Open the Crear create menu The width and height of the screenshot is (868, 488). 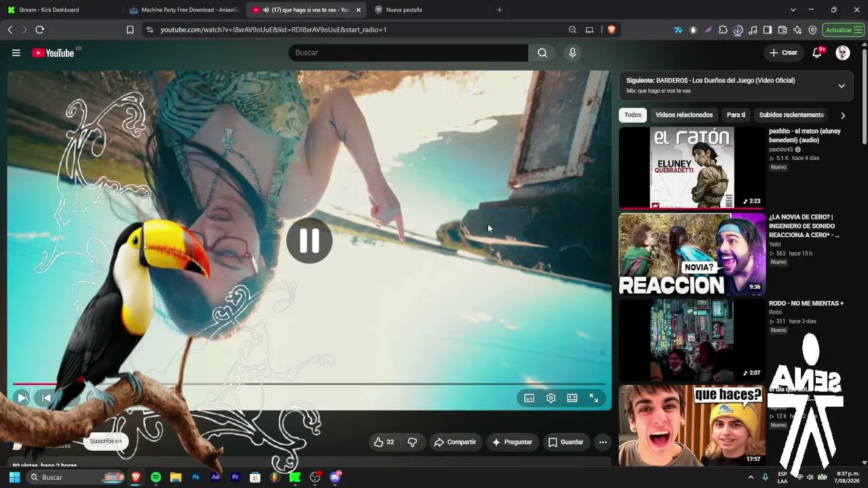pyautogui.click(x=783, y=53)
